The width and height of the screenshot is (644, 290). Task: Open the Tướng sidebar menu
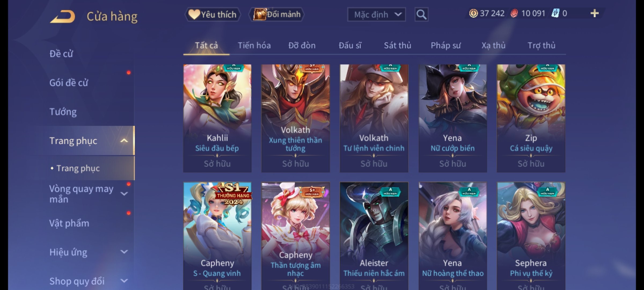[x=63, y=112]
